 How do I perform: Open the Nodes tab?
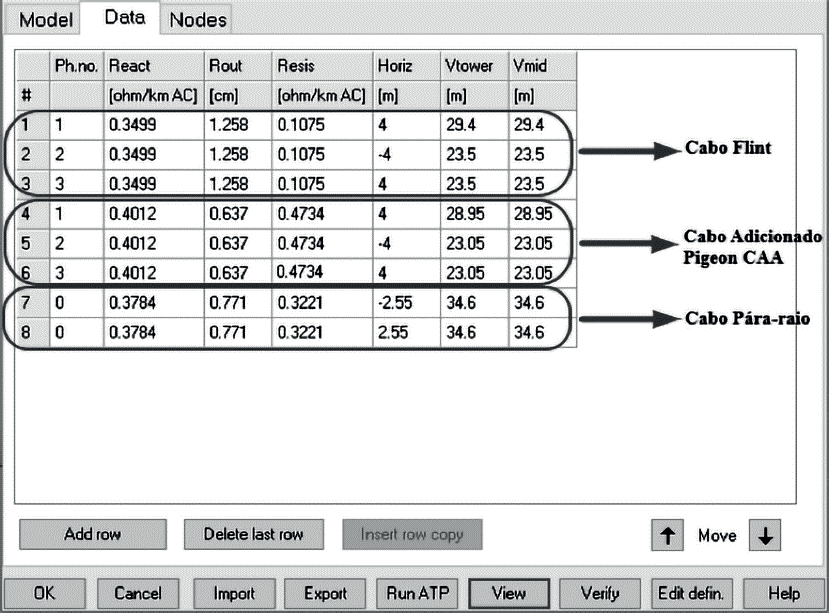[x=198, y=20]
